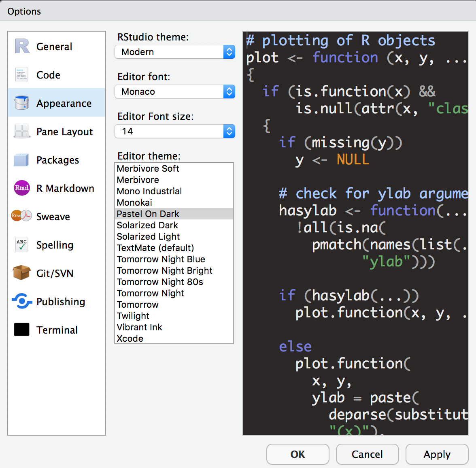Screen dimensions: 476x468
Task: Pick Tomorrow Night Bright theme
Action: [x=164, y=270]
